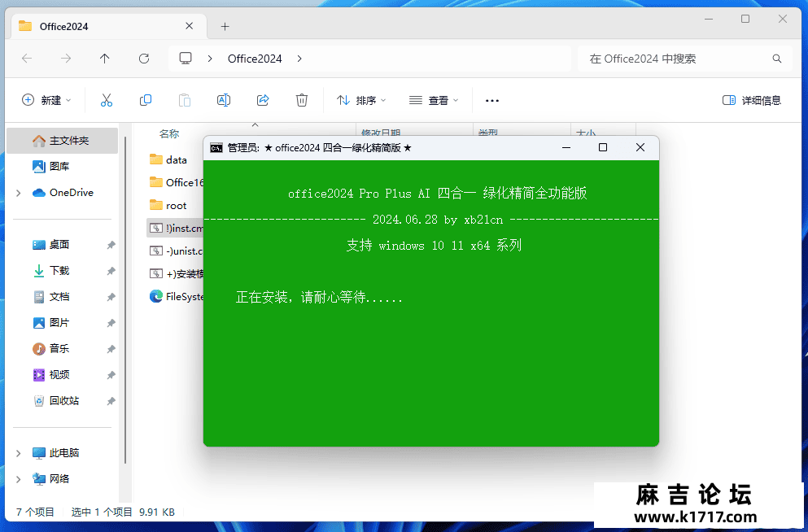Select OneDrive in navigation pane
Screen dimensions: 808x532
(63, 193)
